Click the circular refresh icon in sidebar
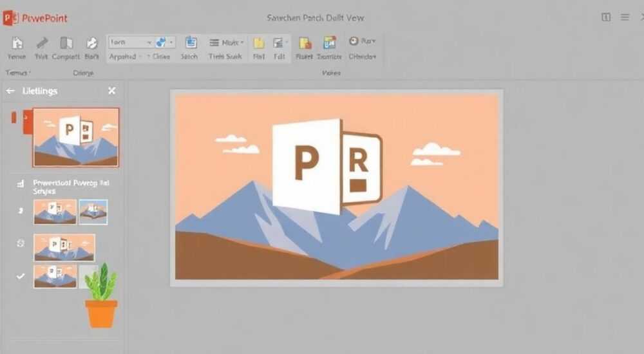Viewport: 644px width, 354px height. [21, 243]
